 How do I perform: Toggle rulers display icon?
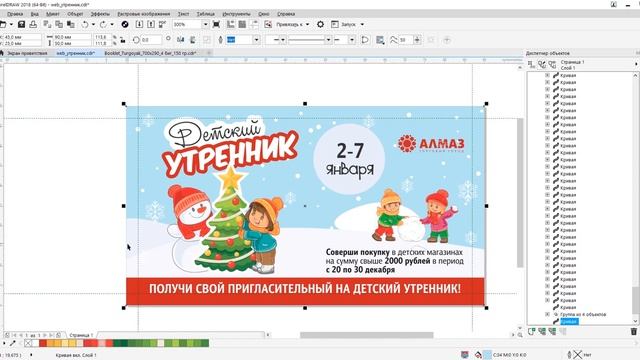pos(231,24)
